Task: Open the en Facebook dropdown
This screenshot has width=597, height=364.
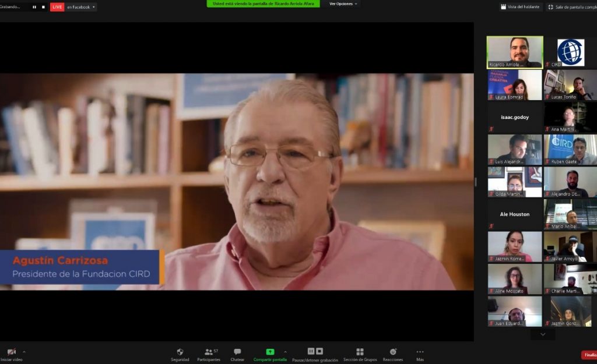Action: pyautogui.click(x=81, y=7)
